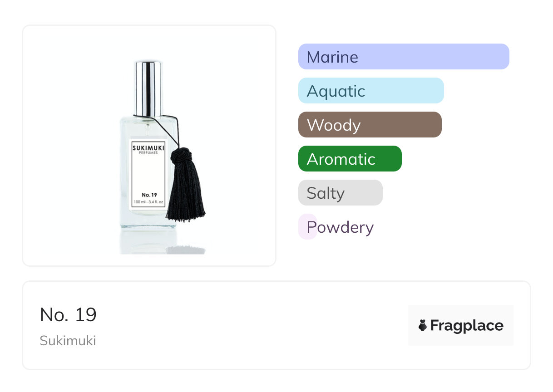Click the No. 19 fragrance title
This screenshot has width=553, height=392.
tap(68, 314)
